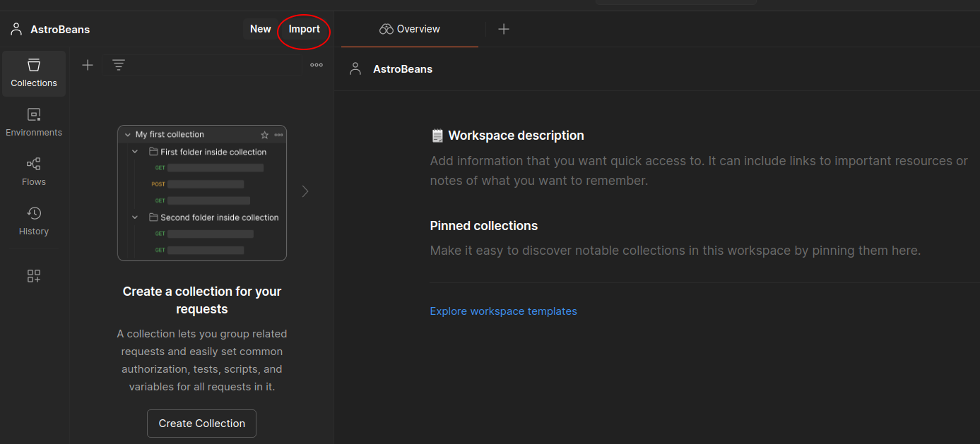Collapse My first collection chevron in preview
Viewport: 980px width, 444px height.
tap(128, 135)
